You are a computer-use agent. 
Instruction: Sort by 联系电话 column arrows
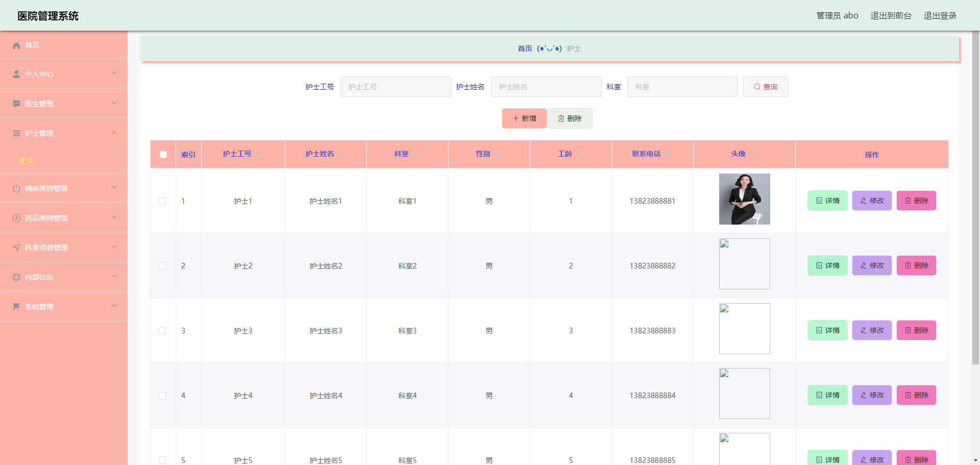(667, 154)
